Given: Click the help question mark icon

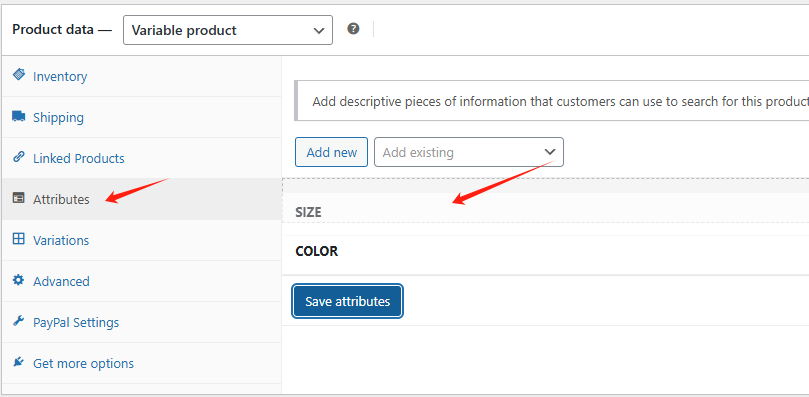Looking at the screenshot, I should [x=353, y=28].
